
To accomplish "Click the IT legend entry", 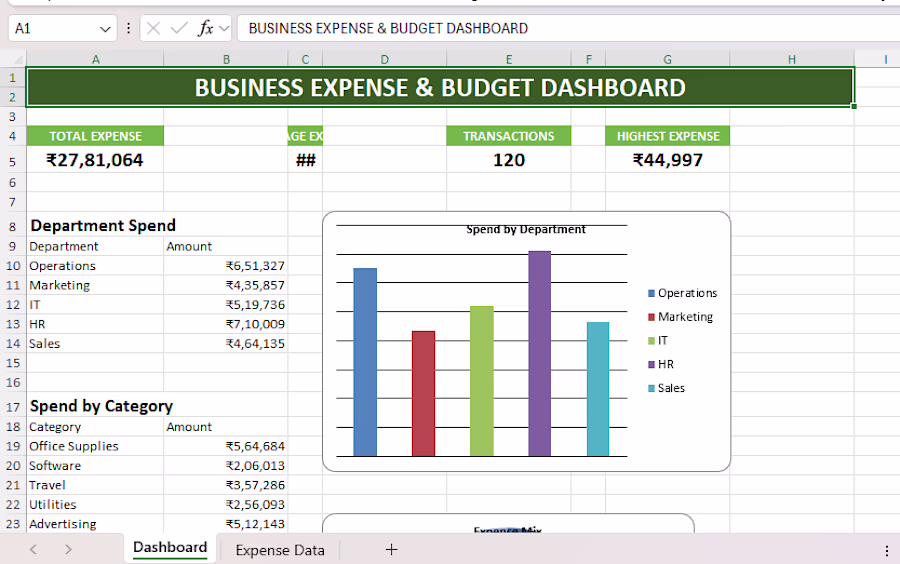I will click(658, 341).
